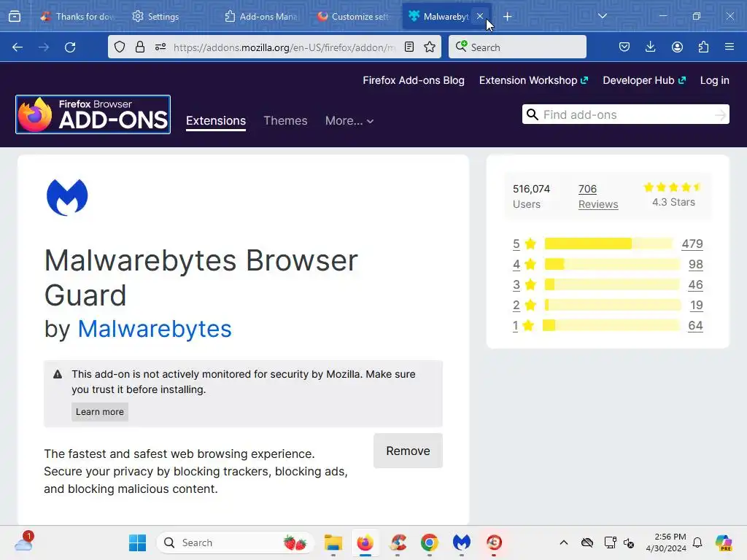The height and width of the screenshot is (560, 747).
Task: Submit add-on search with arrow
Action: pyautogui.click(x=720, y=114)
